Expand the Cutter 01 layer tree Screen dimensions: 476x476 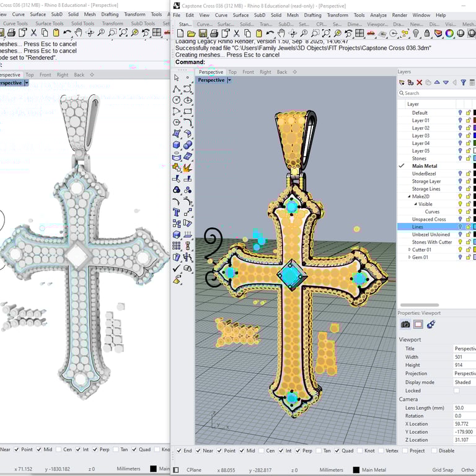click(409, 250)
